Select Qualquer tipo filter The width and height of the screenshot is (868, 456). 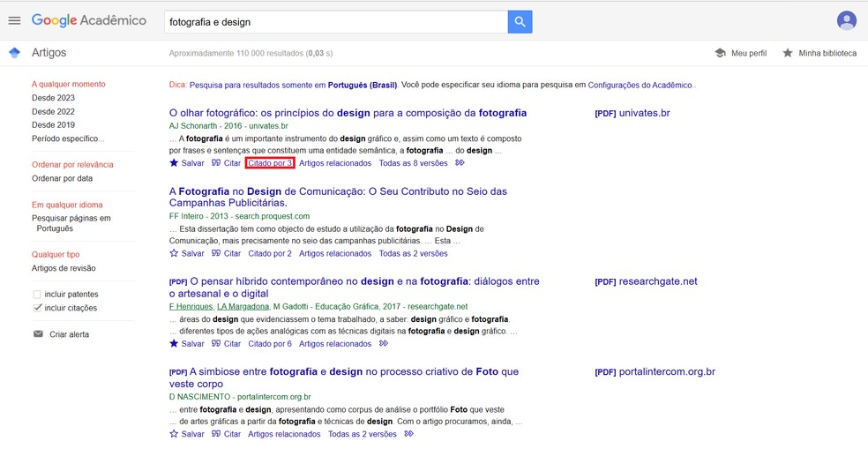56,254
